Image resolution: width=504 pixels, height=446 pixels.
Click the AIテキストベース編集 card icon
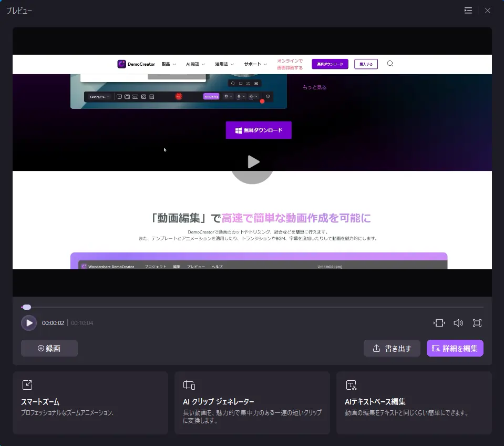(352, 385)
